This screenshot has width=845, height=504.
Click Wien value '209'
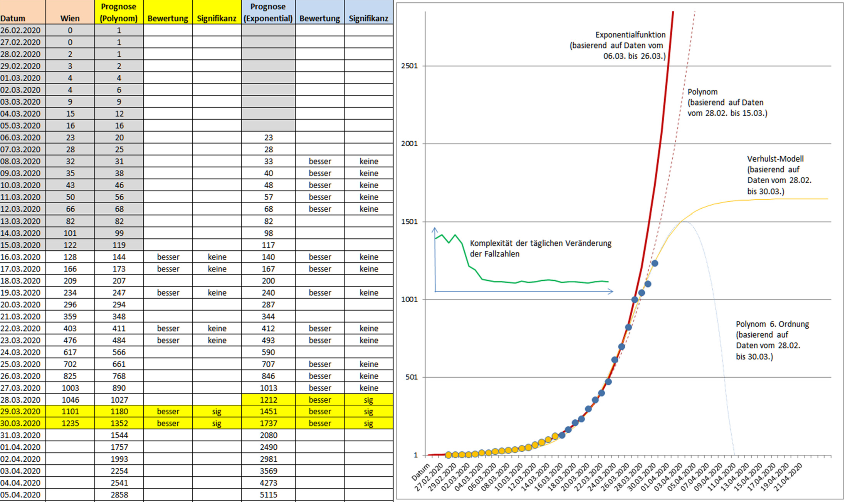pos(70,281)
